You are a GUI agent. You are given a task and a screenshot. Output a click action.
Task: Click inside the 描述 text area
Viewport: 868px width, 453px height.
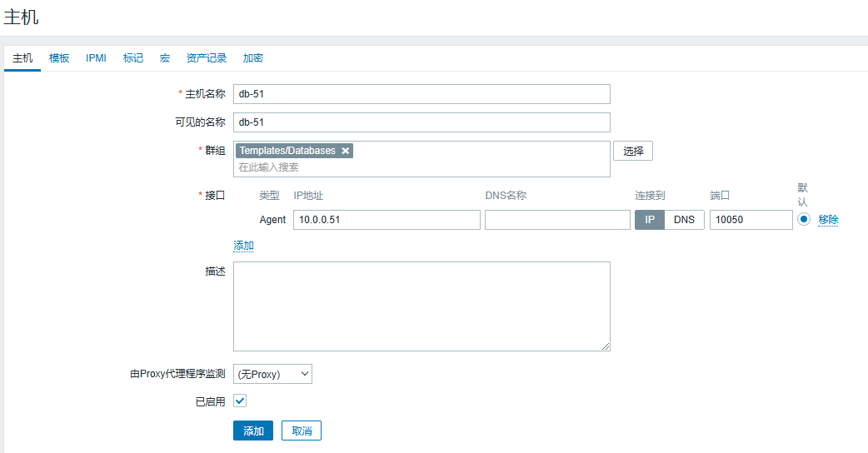click(422, 306)
